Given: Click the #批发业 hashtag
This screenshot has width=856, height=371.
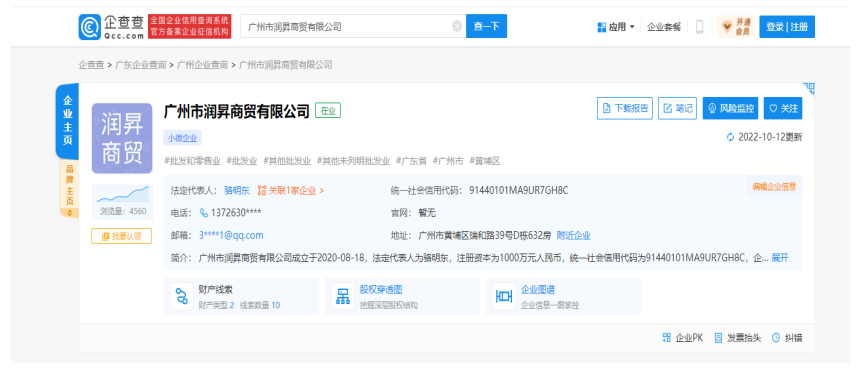Looking at the screenshot, I should click(x=242, y=161).
